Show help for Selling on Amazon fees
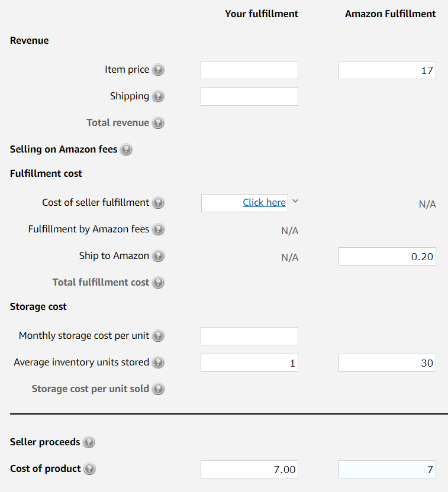 [126, 150]
